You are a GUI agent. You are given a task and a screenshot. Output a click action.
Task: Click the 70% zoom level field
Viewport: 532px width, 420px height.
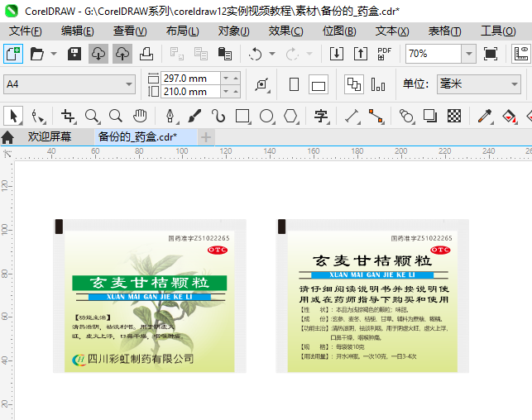click(434, 54)
